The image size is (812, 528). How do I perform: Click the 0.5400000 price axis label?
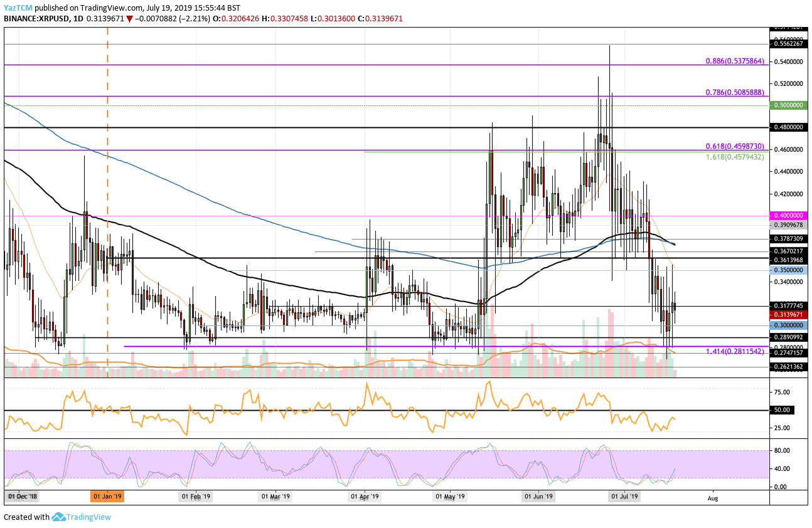click(788, 62)
